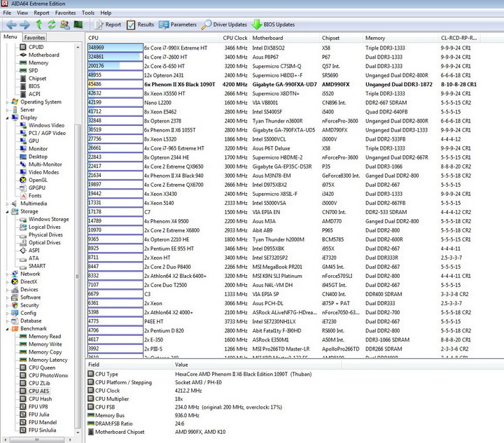
Task: Open Report from the toolbar
Action: coord(108,24)
